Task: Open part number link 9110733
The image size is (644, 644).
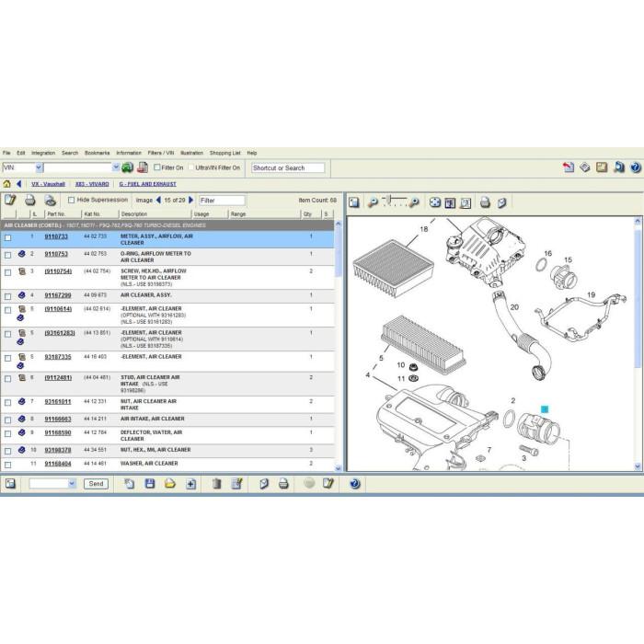Action: click(x=56, y=236)
